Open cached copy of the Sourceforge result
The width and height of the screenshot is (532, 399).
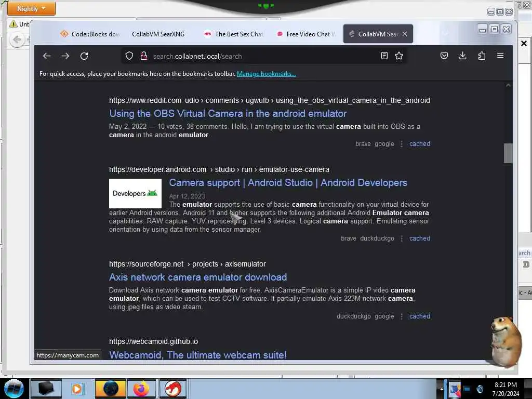tap(420, 316)
